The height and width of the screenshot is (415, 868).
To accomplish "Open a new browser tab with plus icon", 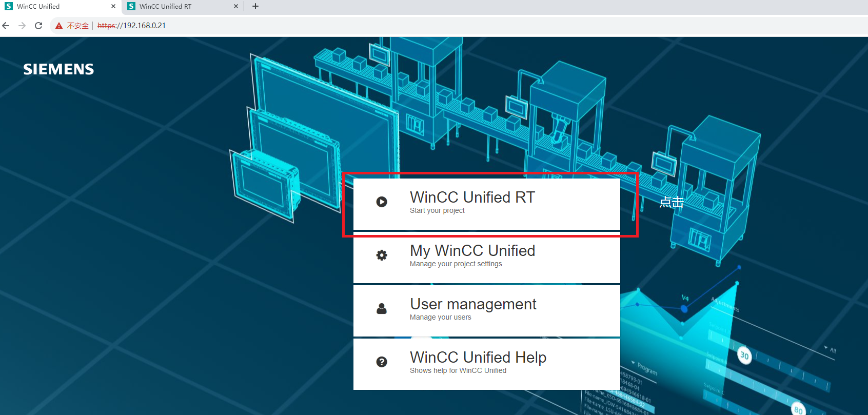I will 255,6.
